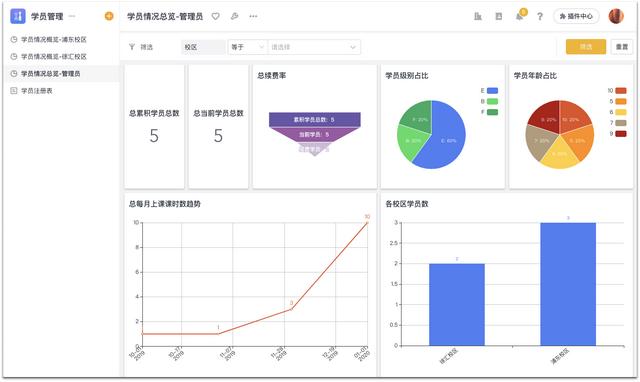Click the 学员级别占比 chart title
640x382 pixels.
[x=407, y=76]
